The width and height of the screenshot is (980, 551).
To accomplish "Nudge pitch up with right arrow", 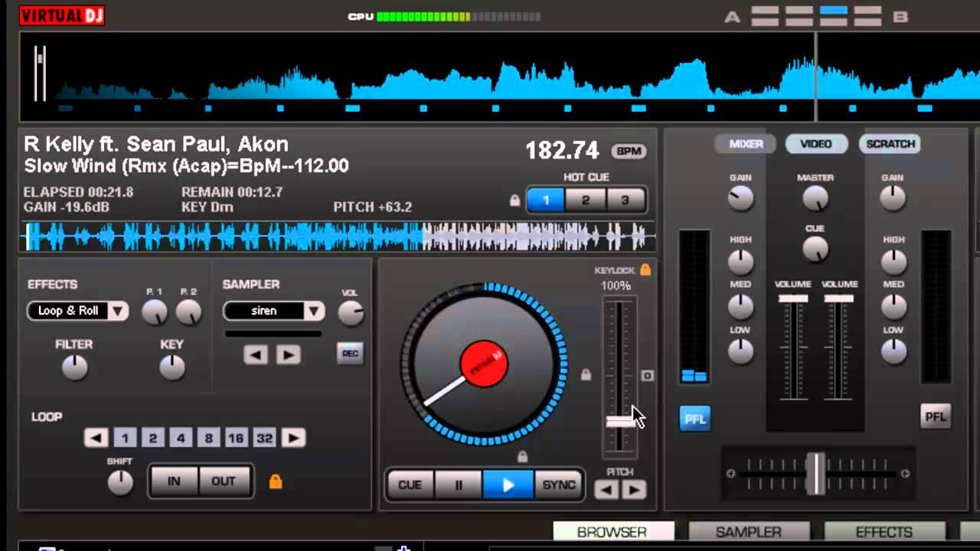I will 634,490.
